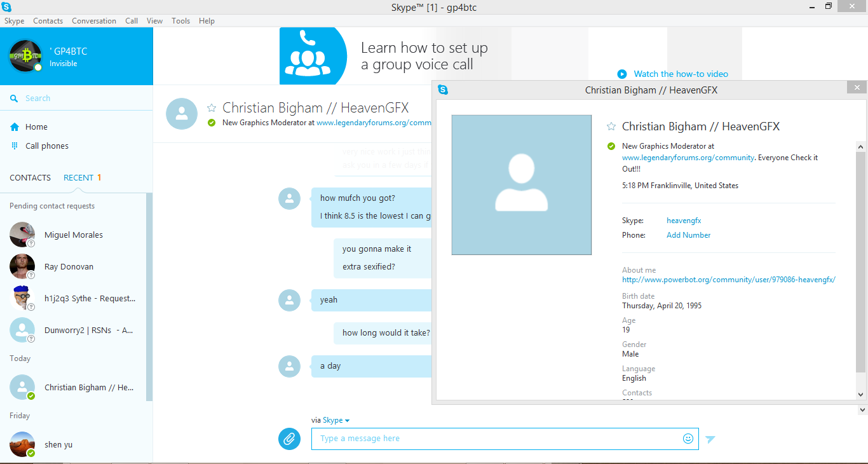Open shen yu conversation
868x464 pixels.
(73, 444)
